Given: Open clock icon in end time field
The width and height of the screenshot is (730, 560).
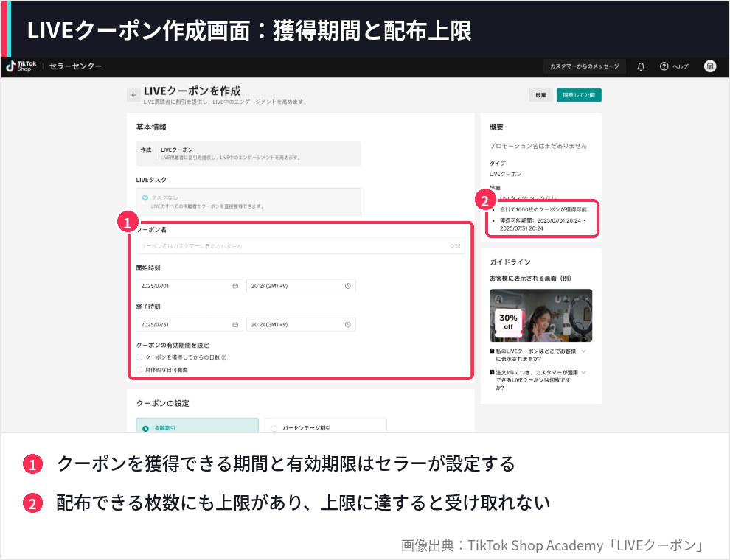Looking at the screenshot, I should [348, 325].
